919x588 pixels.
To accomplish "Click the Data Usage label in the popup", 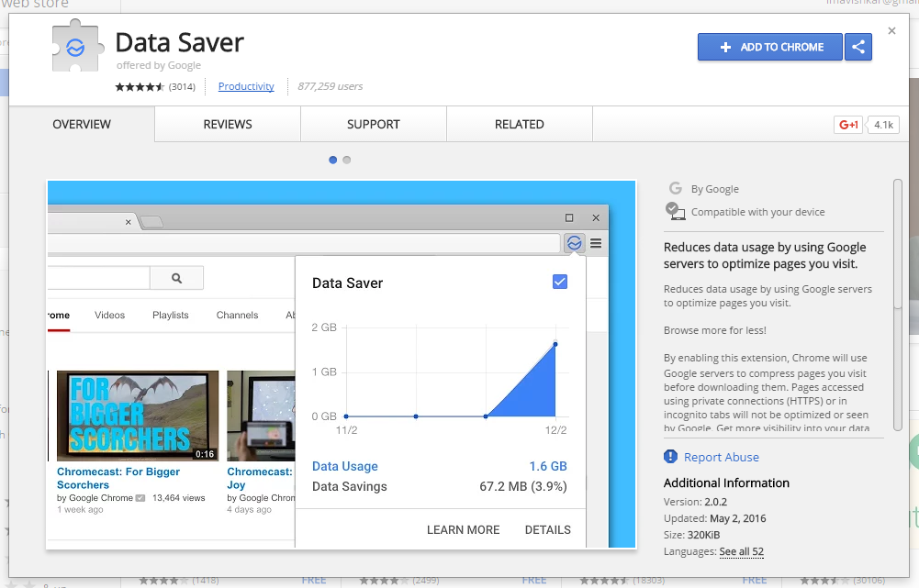I will click(x=344, y=466).
